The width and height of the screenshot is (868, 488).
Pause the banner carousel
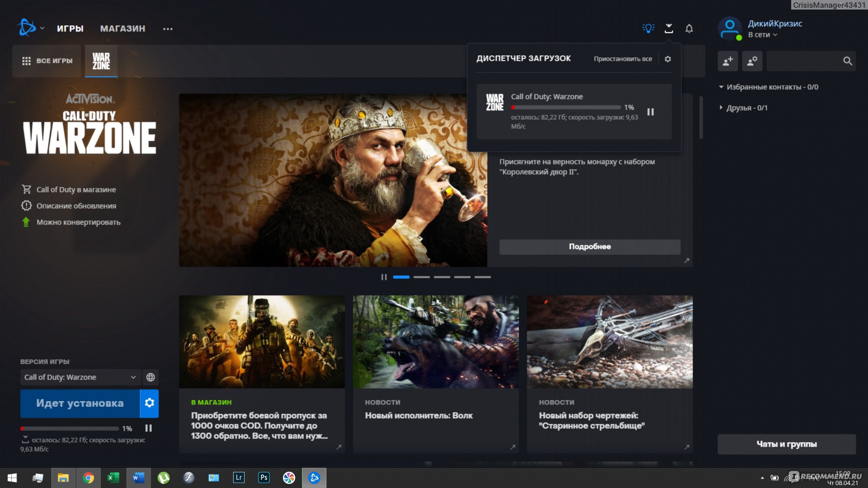pos(384,277)
